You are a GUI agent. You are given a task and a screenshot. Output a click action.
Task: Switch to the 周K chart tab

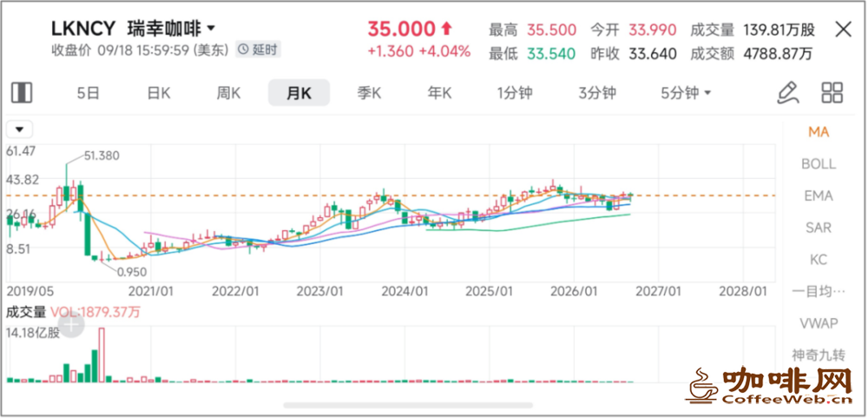click(x=228, y=93)
